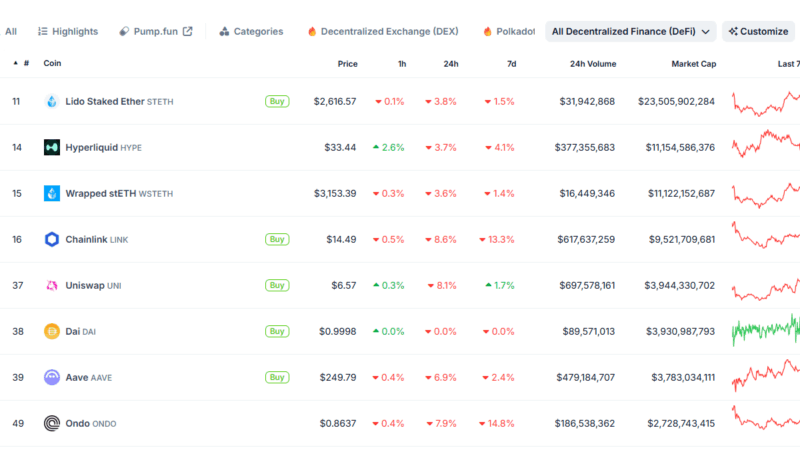Click the Hyperliquid coin logo
The height and width of the screenshot is (450, 800).
tap(52, 147)
